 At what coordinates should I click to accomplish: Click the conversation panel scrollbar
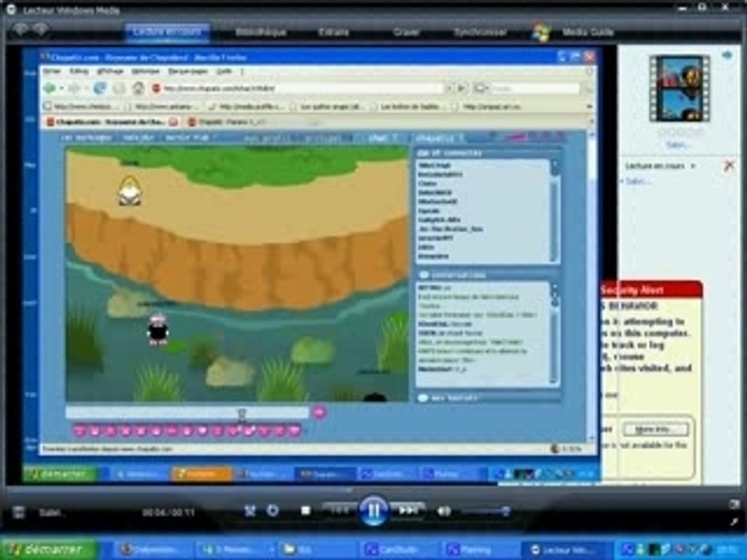pos(554,334)
